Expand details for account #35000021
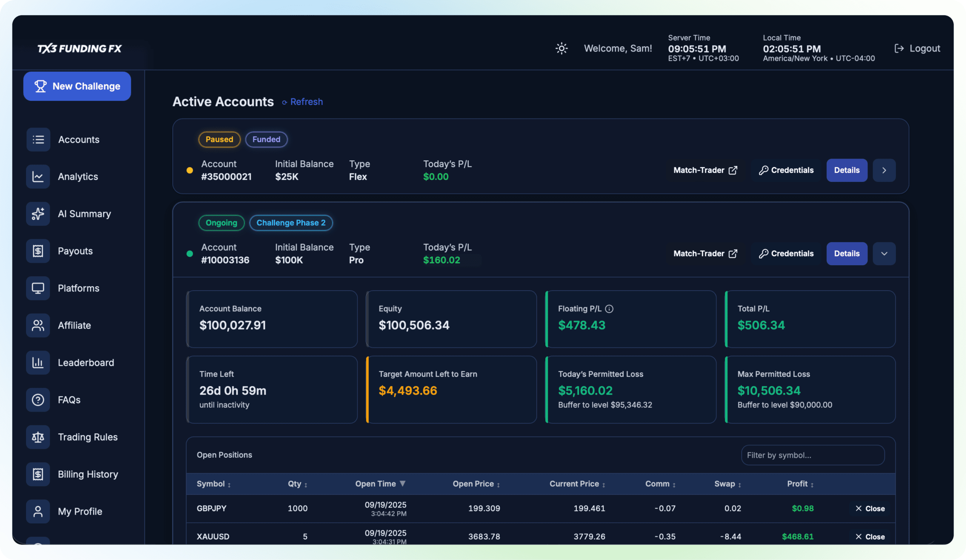The width and height of the screenshot is (966, 560). [x=884, y=170]
